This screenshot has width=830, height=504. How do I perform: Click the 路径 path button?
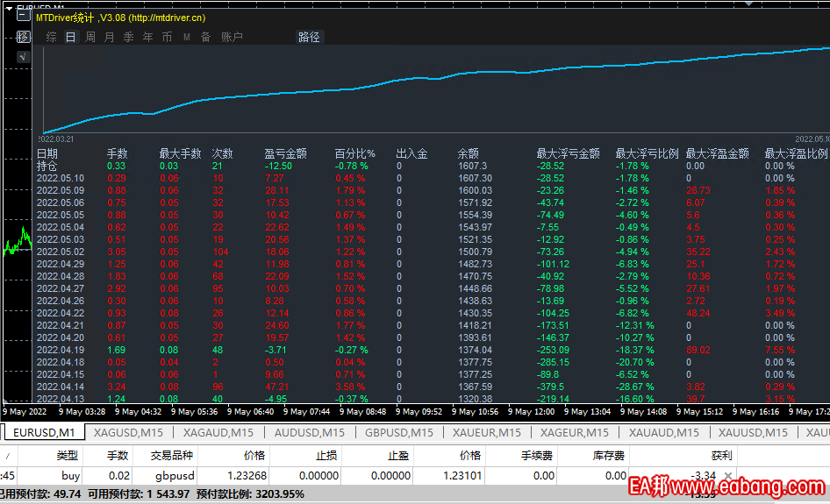click(309, 37)
